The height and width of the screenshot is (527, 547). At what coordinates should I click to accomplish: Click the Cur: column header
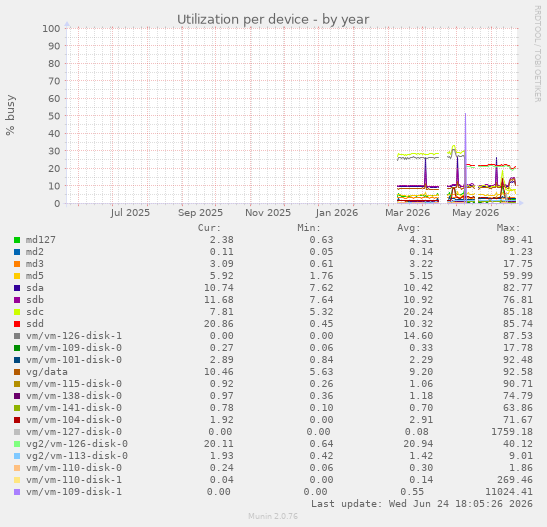click(209, 228)
